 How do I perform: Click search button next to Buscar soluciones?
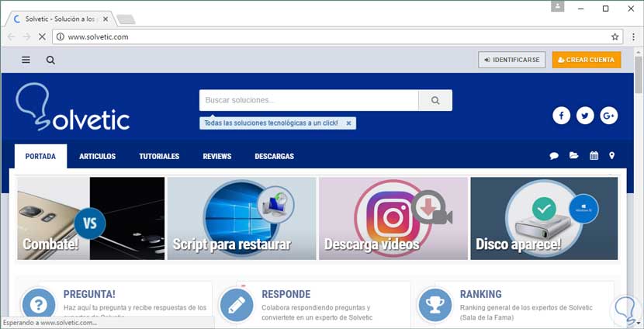click(x=435, y=100)
